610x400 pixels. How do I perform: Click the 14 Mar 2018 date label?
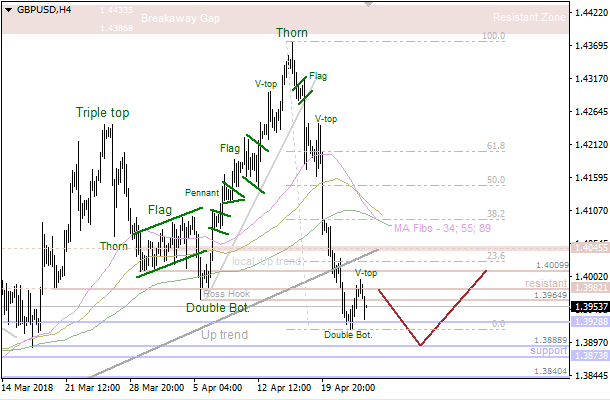tap(27, 387)
